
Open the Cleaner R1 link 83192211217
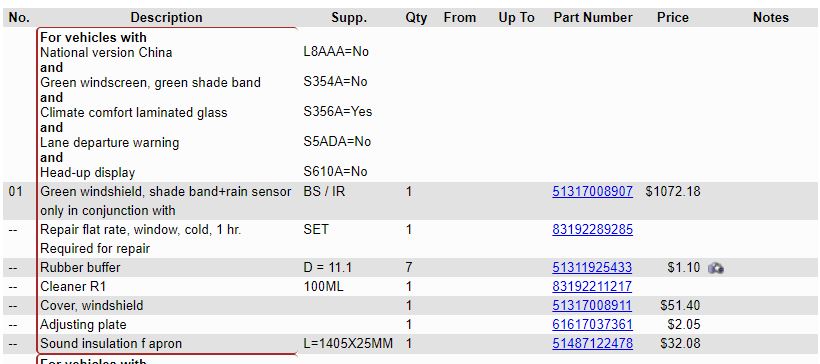pyautogui.click(x=592, y=287)
